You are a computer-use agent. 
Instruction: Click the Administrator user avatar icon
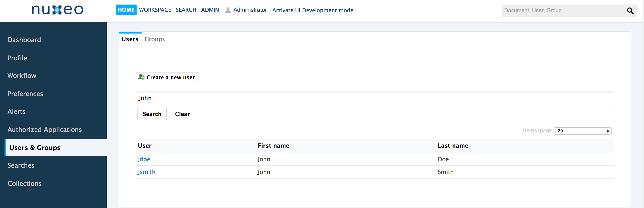click(x=228, y=10)
